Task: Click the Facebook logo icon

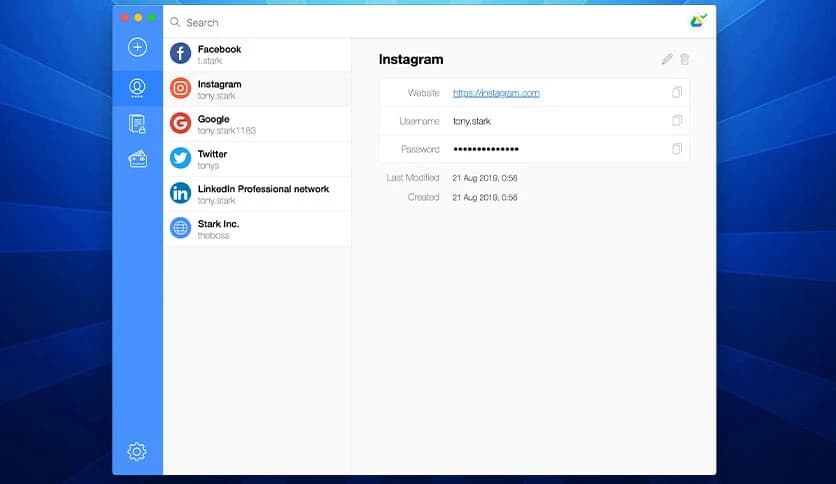Action: (180, 53)
